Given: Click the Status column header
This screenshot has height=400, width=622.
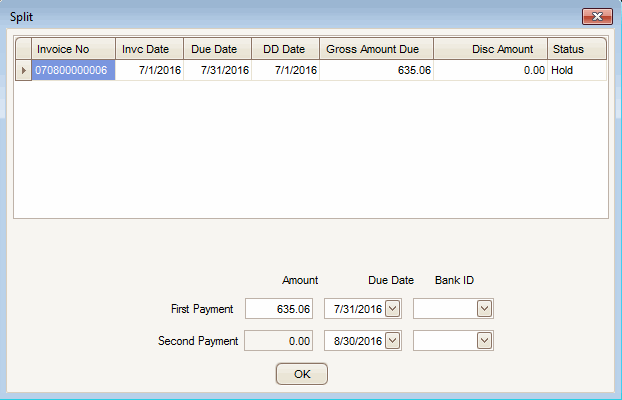Looking at the screenshot, I should coord(577,48).
